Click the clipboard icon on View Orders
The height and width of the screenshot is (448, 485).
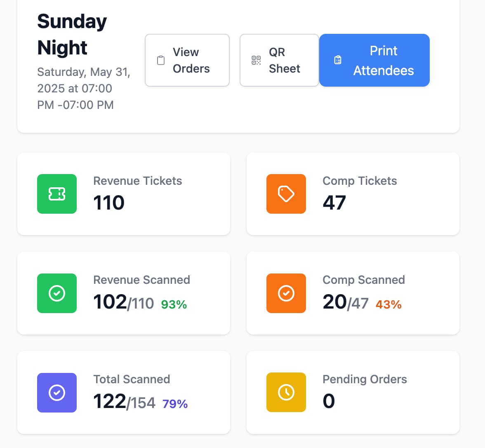click(x=160, y=60)
